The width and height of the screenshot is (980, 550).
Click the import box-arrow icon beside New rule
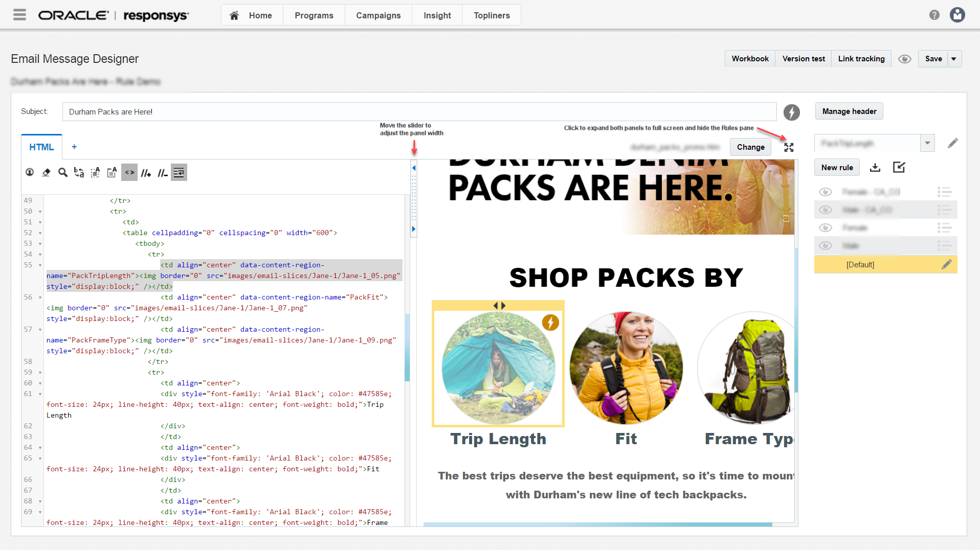[x=899, y=167]
